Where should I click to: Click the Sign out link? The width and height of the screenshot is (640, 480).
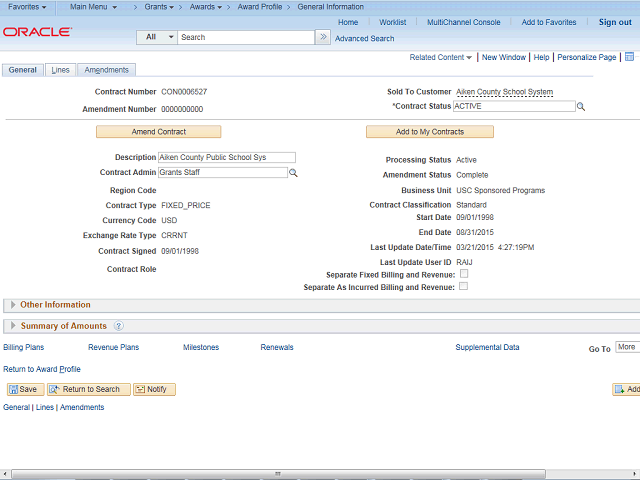tap(615, 22)
